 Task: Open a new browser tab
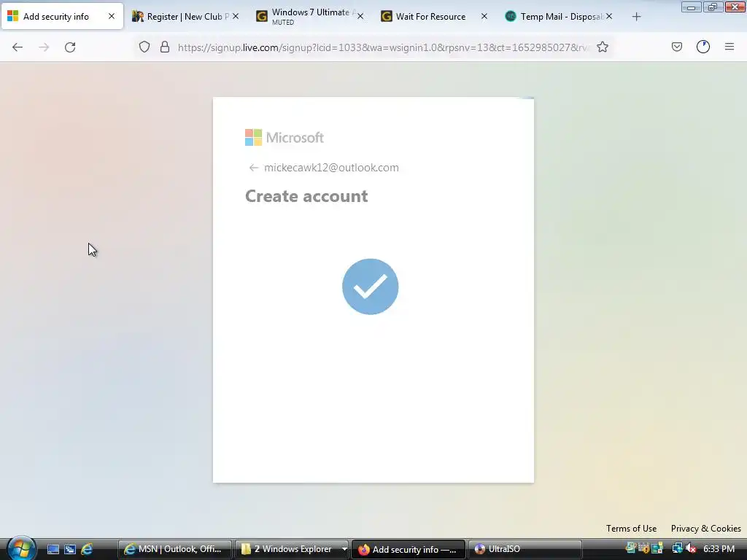coord(636,17)
